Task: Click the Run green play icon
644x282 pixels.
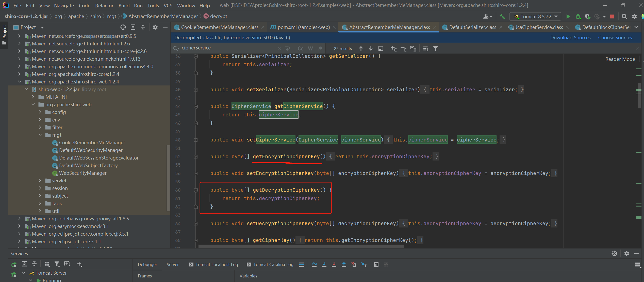Action: 568,16
